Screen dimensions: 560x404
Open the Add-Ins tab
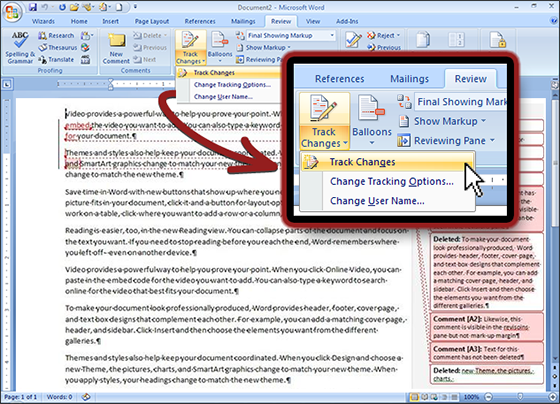[347, 21]
